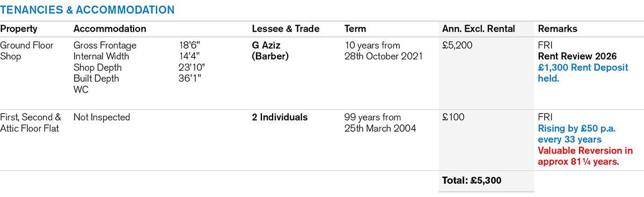Select the 2 Individuals lessee entry

pos(280,117)
